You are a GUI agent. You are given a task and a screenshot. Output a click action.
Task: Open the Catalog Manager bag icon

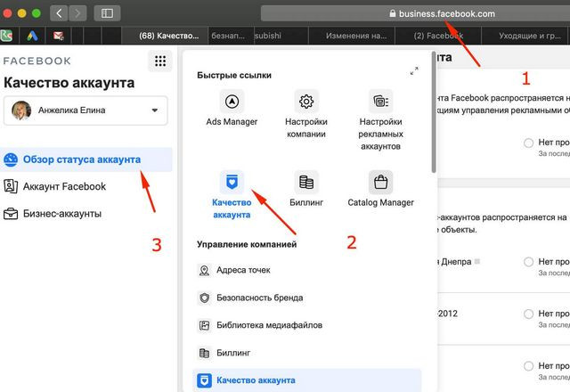pos(380,182)
